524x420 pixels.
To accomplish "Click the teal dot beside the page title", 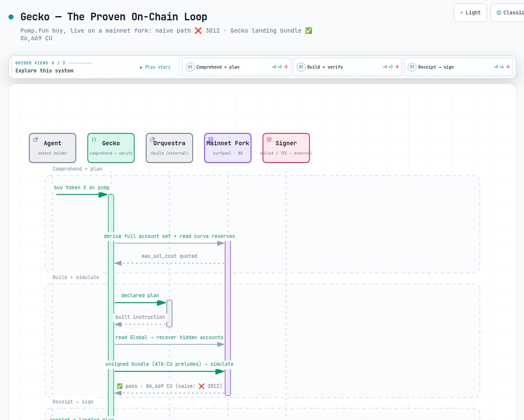I will (x=11, y=17).
